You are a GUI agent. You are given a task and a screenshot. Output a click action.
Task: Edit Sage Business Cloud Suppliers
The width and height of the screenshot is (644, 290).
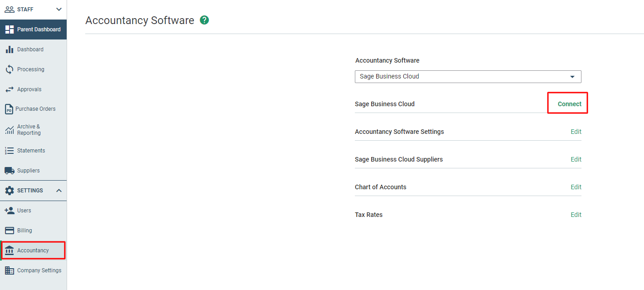576,159
